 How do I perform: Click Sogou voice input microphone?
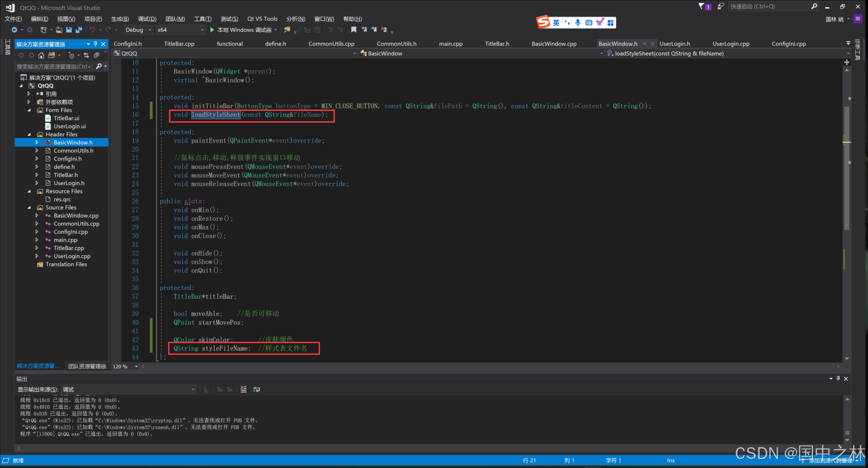click(x=578, y=23)
